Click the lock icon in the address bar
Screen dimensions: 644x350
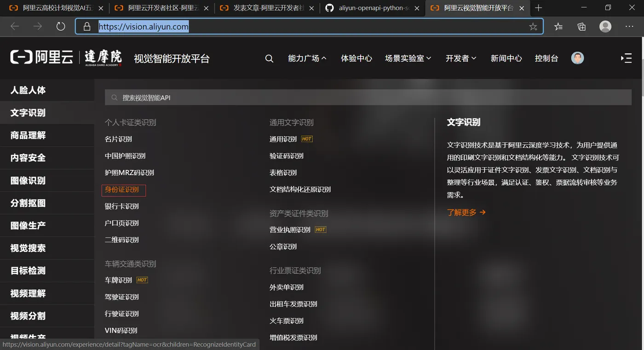point(87,27)
